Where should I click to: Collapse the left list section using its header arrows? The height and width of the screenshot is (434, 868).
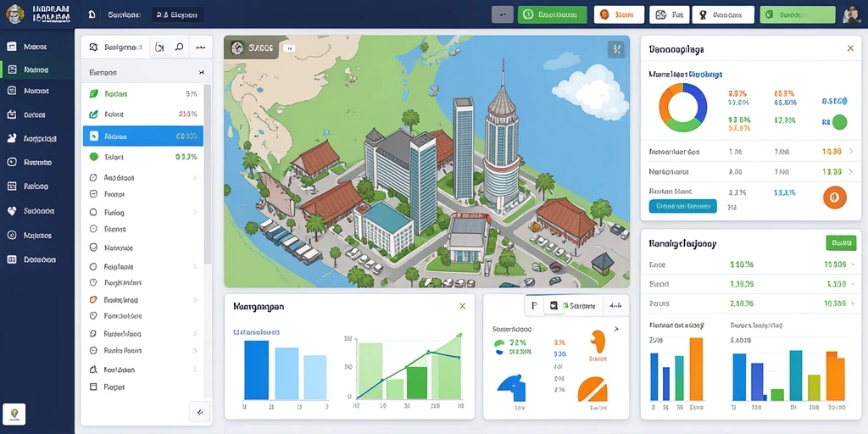pyautogui.click(x=201, y=73)
